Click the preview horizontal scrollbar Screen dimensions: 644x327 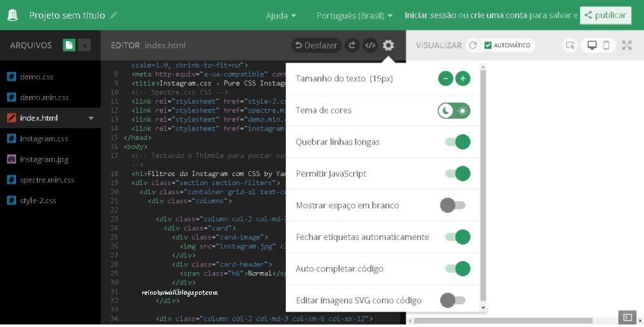coord(503,321)
